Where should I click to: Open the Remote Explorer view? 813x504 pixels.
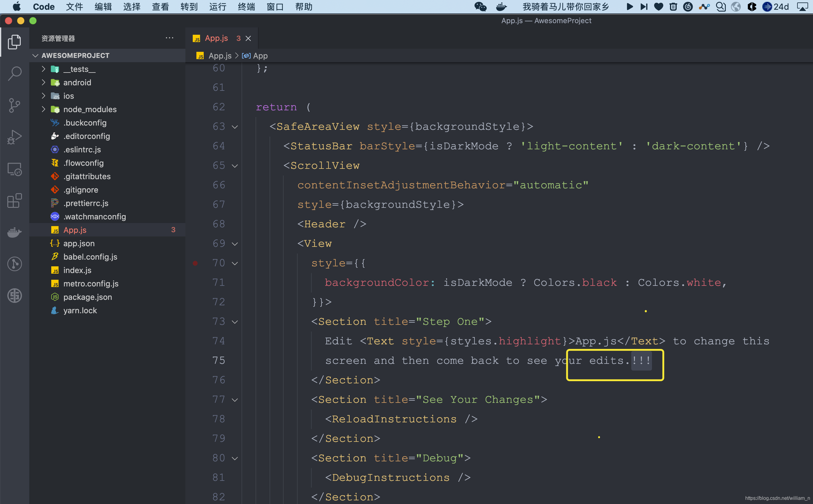(x=15, y=169)
